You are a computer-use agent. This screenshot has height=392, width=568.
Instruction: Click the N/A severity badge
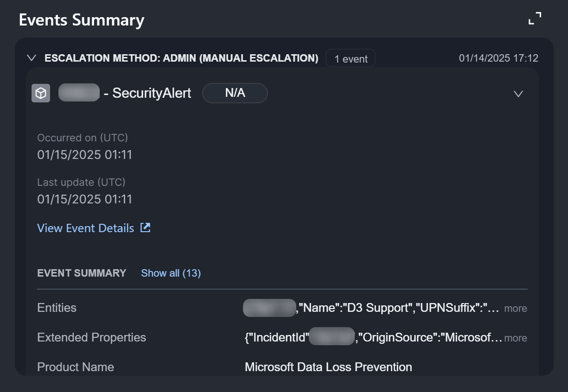pos(235,93)
